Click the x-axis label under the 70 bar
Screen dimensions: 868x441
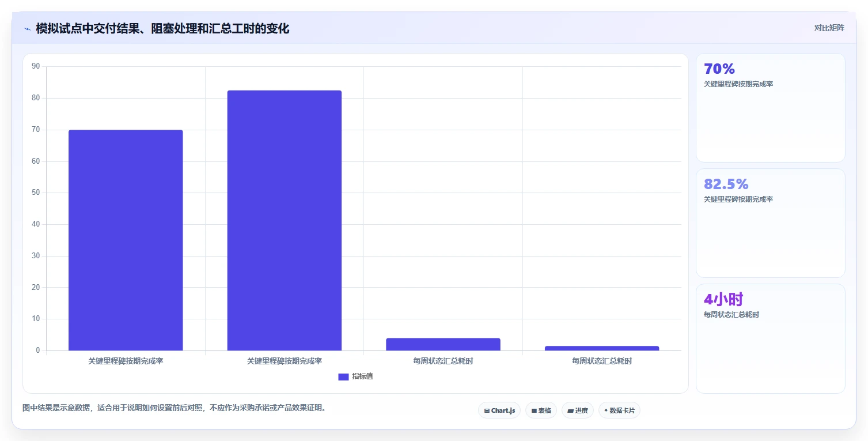pos(126,361)
